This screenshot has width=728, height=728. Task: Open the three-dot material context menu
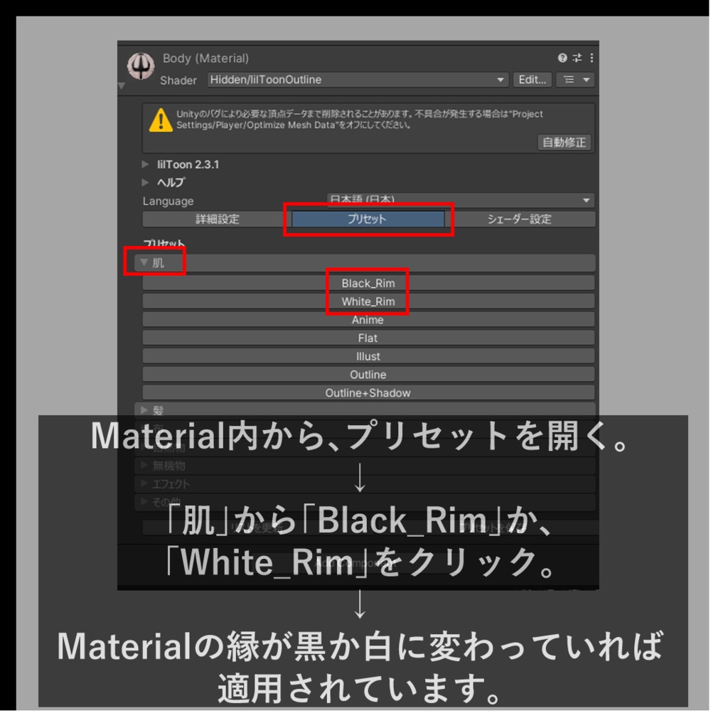(x=591, y=58)
